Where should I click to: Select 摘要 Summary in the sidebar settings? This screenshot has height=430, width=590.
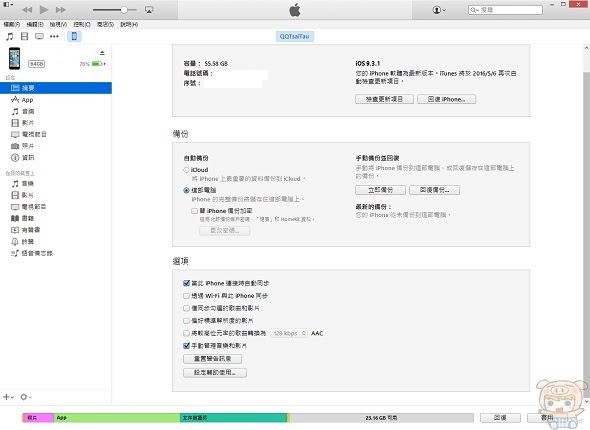pos(56,88)
